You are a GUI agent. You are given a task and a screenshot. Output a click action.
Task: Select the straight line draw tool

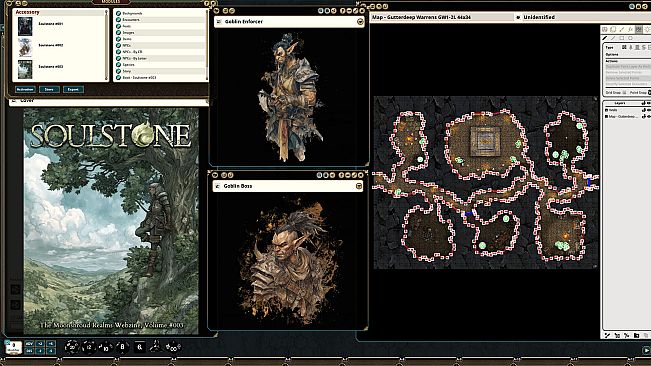point(613,38)
